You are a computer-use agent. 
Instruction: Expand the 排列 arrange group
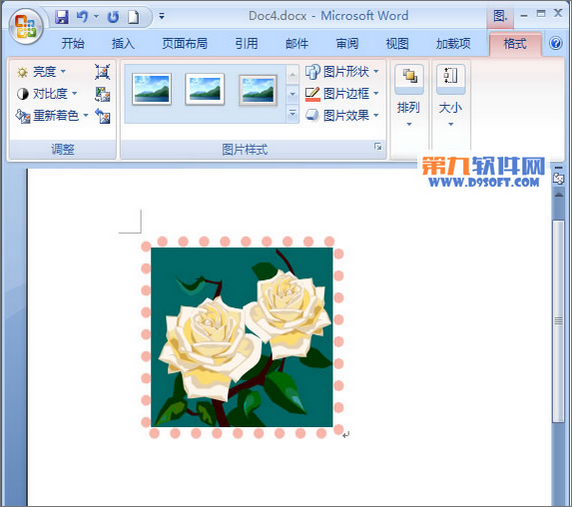coord(409,96)
